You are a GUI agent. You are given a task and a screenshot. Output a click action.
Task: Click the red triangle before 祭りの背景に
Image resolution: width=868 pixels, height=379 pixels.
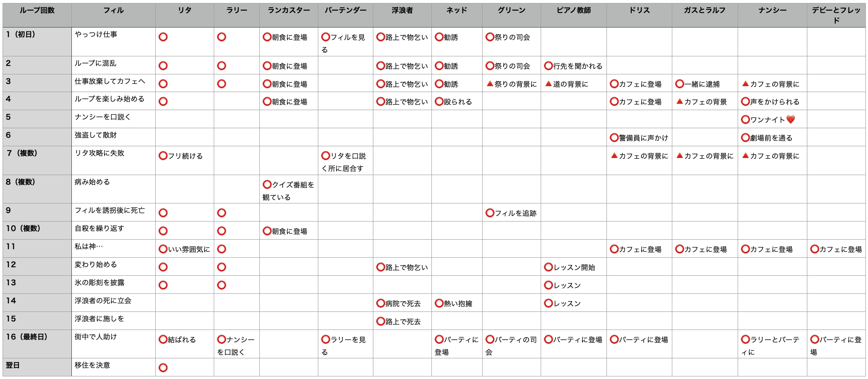tap(489, 84)
